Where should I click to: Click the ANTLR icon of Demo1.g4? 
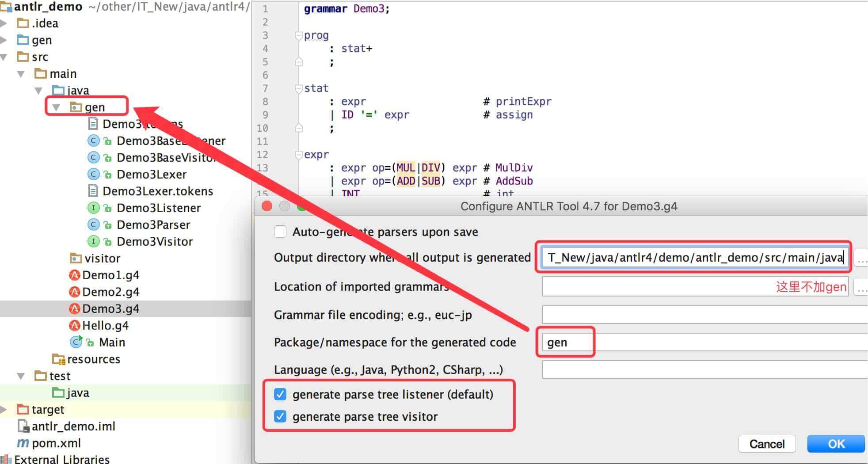pos(75,275)
